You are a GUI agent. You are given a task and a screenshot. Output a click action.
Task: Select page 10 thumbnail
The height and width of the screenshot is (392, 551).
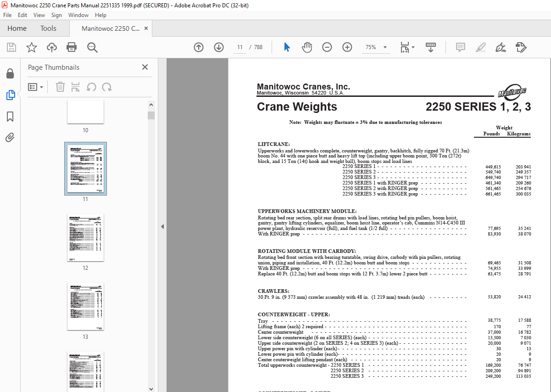(85, 112)
